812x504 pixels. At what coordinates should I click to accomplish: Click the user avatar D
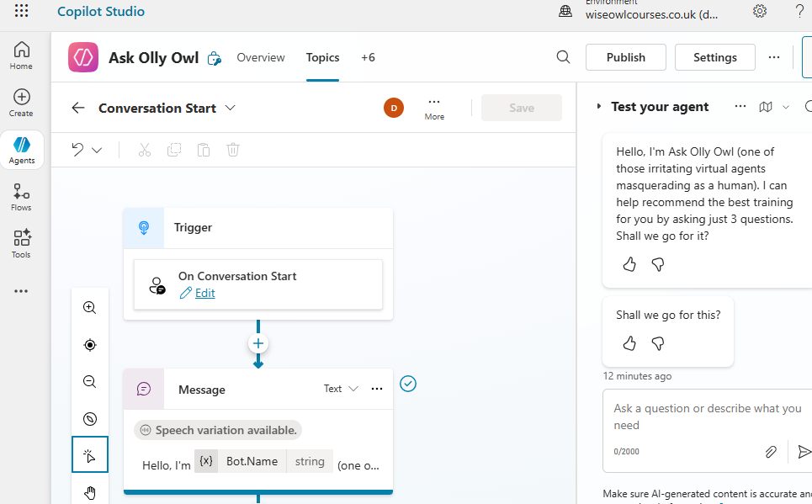coord(394,108)
